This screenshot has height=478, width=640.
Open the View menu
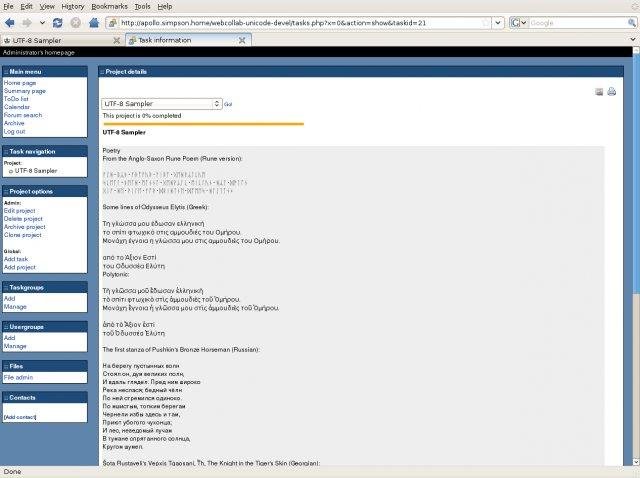pyautogui.click(x=47, y=7)
